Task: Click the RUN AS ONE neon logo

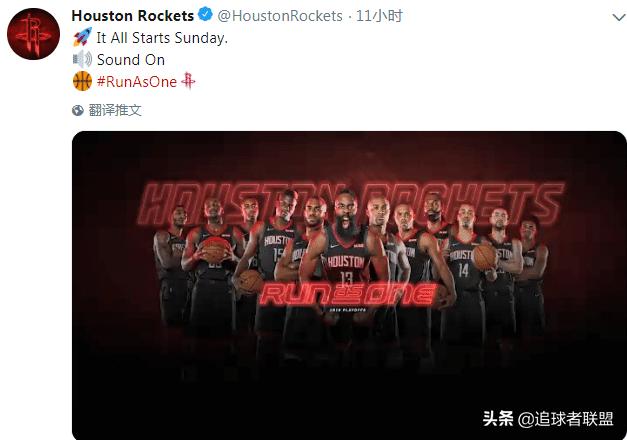Action: point(348,294)
